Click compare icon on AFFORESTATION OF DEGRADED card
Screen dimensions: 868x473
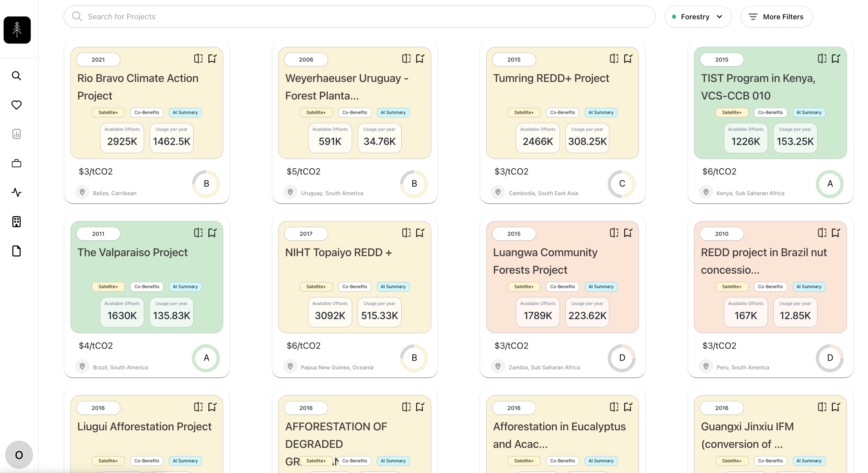pyautogui.click(x=406, y=407)
